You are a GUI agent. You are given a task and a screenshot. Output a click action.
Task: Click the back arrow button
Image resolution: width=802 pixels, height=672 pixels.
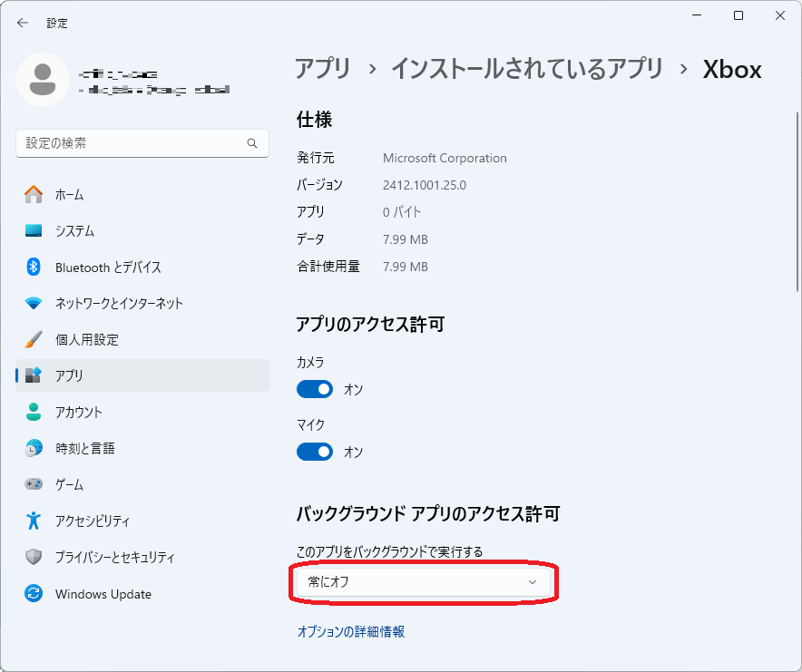click(x=23, y=23)
